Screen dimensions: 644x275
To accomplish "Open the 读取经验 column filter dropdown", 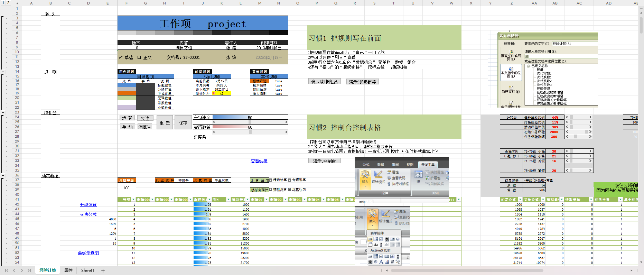I will click(x=591, y=200).
